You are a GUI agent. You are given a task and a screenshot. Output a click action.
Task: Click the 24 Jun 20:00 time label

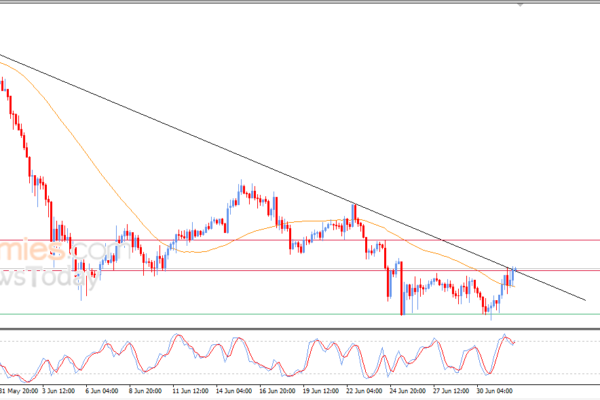408,391
